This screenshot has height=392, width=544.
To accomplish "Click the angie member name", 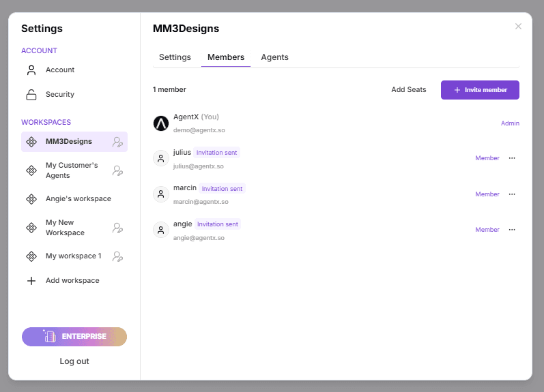I will [x=183, y=224].
